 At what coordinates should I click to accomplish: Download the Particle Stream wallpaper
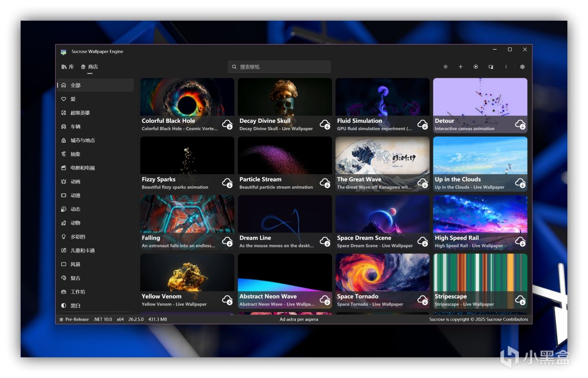tap(325, 183)
